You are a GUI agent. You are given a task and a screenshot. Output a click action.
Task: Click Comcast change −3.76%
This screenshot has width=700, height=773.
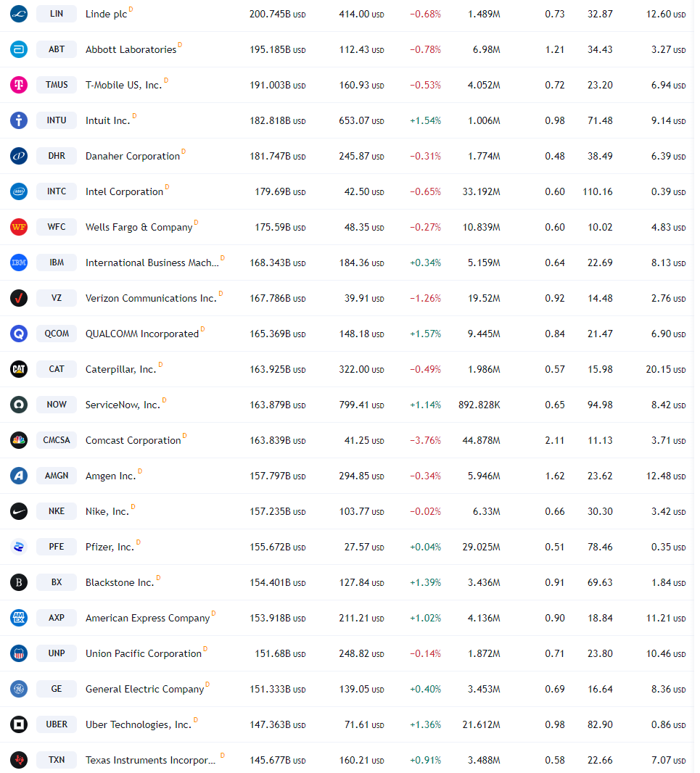(x=425, y=440)
